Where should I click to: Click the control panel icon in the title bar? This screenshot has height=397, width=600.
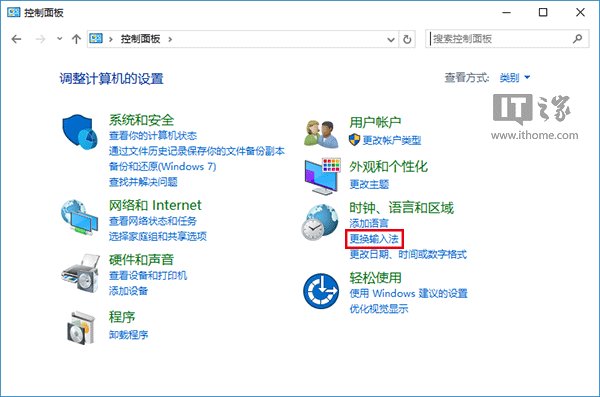pos(13,12)
